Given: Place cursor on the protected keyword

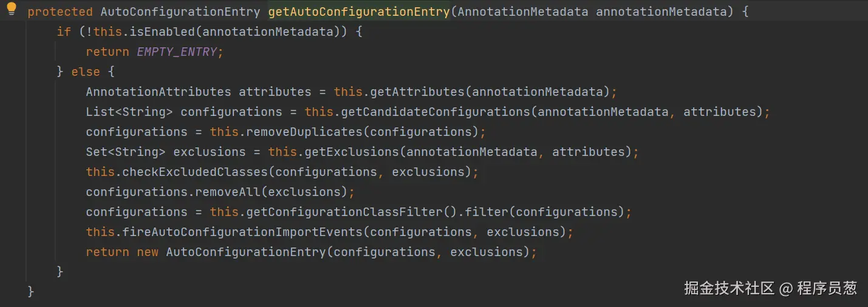Looking at the screenshot, I should (60, 12).
